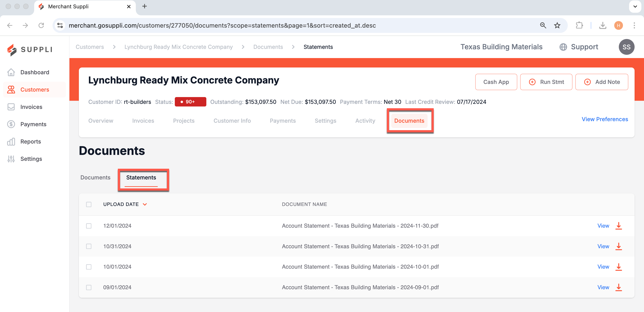Click the browser forward arrow
The height and width of the screenshot is (312, 644).
(25, 25)
